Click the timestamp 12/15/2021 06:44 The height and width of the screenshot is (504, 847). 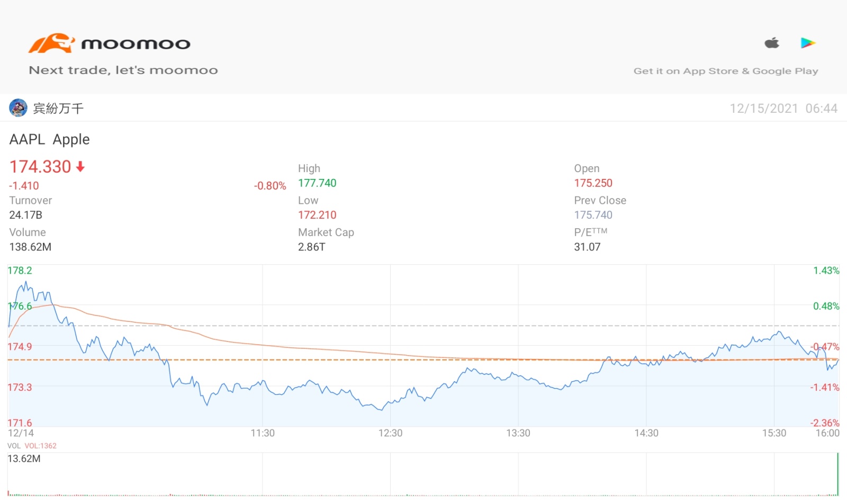pyautogui.click(x=783, y=109)
